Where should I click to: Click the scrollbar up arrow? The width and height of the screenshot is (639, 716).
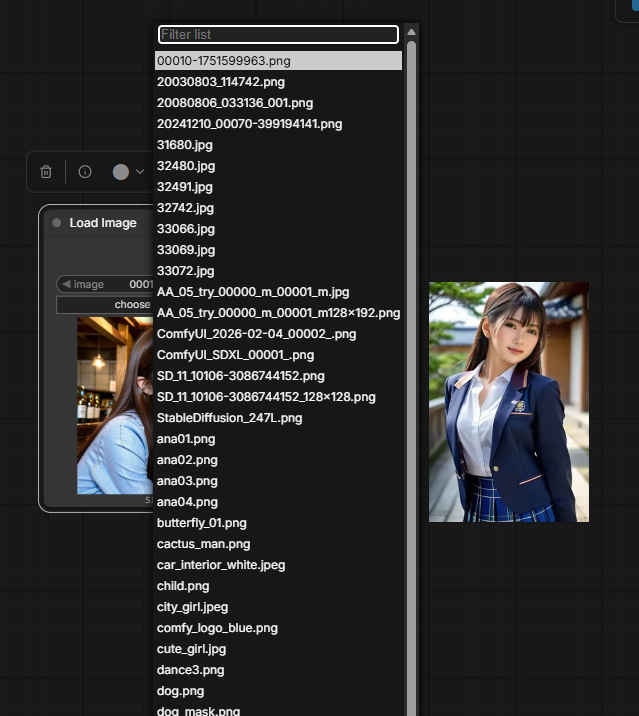(411, 32)
